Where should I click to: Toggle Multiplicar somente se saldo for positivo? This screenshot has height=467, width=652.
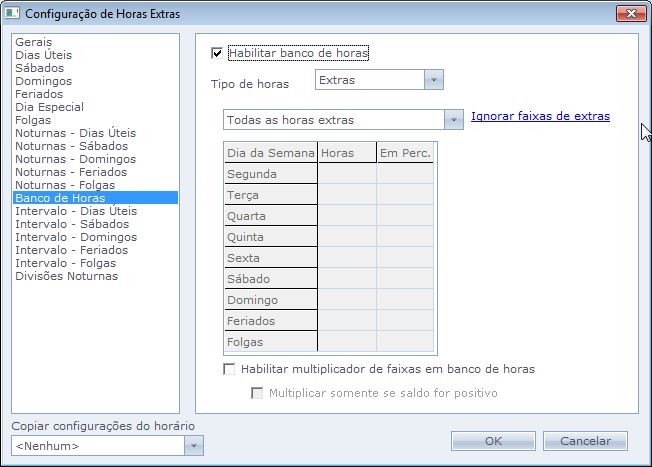pyautogui.click(x=257, y=393)
